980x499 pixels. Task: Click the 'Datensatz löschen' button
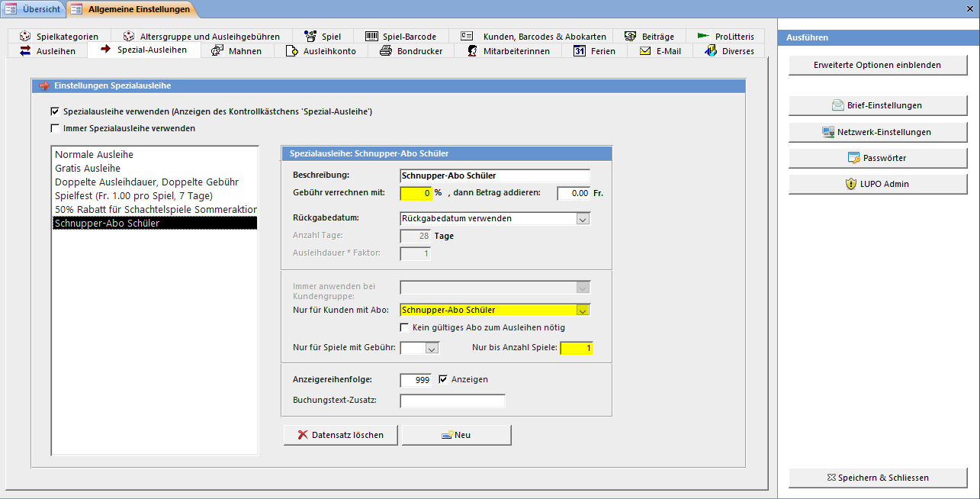[x=341, y=435]
